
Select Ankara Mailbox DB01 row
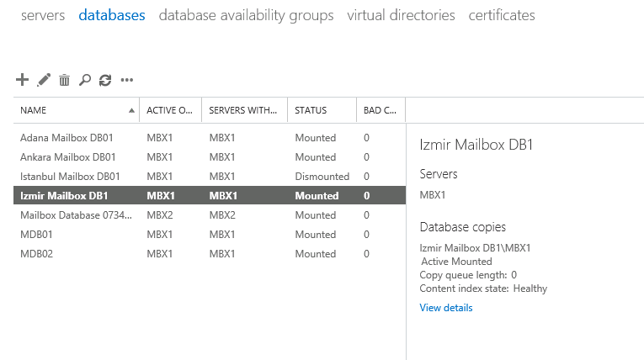pyautogui.click(x=210, y=156)
